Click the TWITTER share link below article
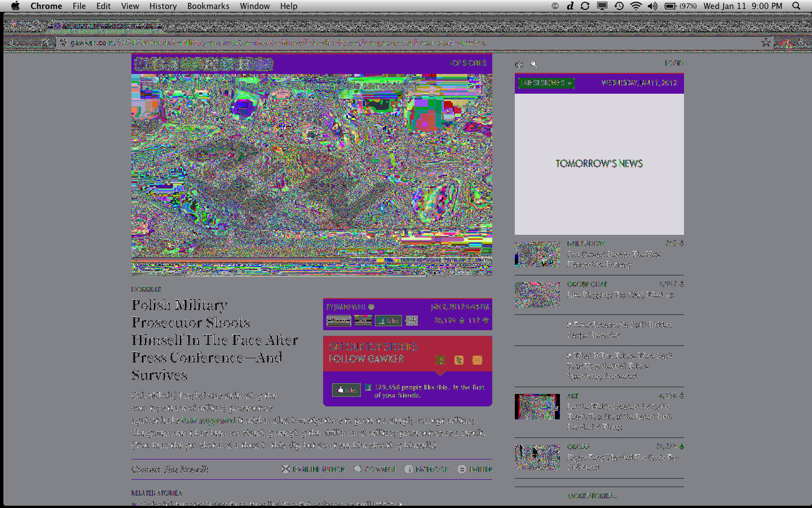Image resolution: width=812 pixels, height=508 pixels. [x=475, y=469]
